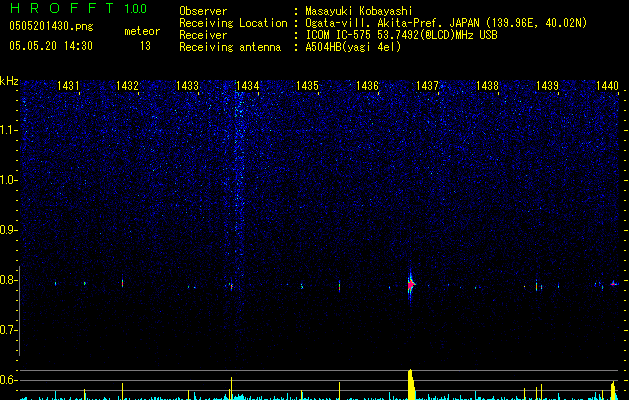Click the A504HB(yagi 4el) antenna text

[353, 47]
